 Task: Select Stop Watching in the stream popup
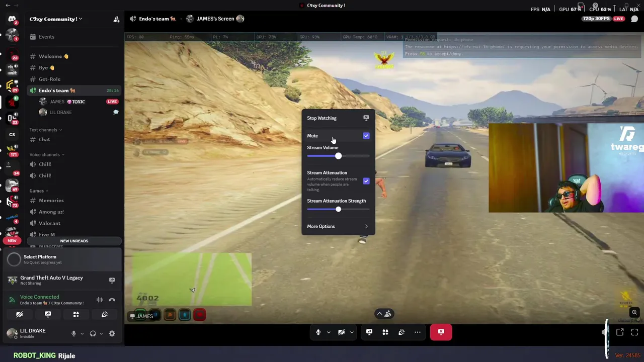(338, 118)
